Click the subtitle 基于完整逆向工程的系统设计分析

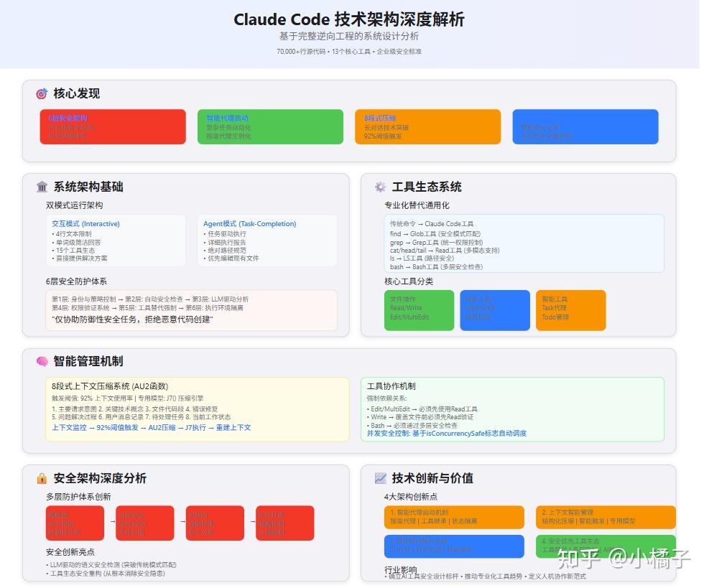349,36
